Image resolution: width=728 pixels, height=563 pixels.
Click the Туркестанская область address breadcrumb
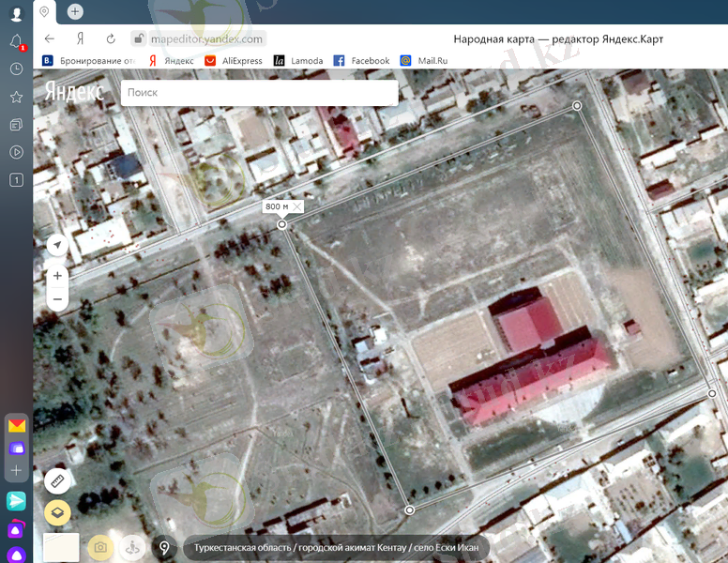tap(336, 548)
